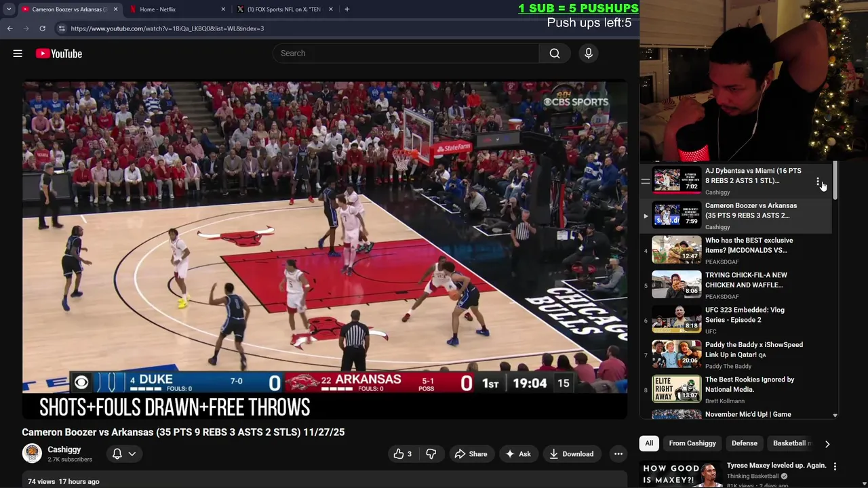Open the Cashiggy channel avatar
868x488 pixels.
(x=32, y=453)
